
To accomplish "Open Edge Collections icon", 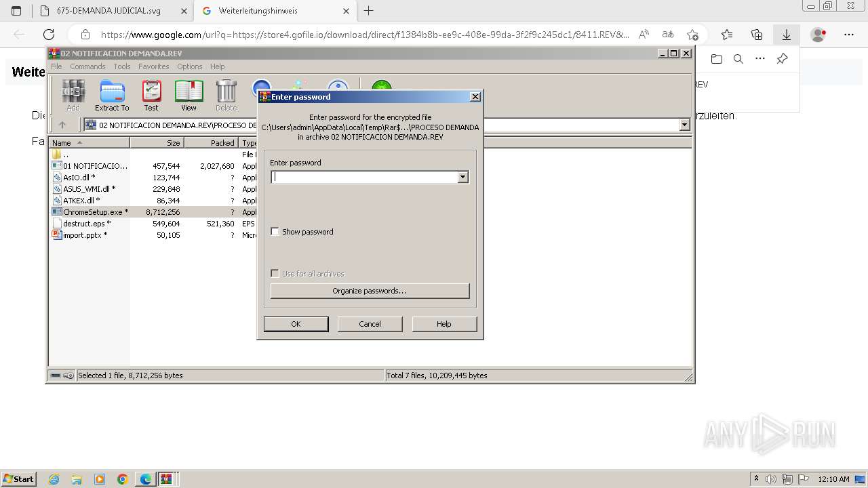I will click(x=757, y=35).
